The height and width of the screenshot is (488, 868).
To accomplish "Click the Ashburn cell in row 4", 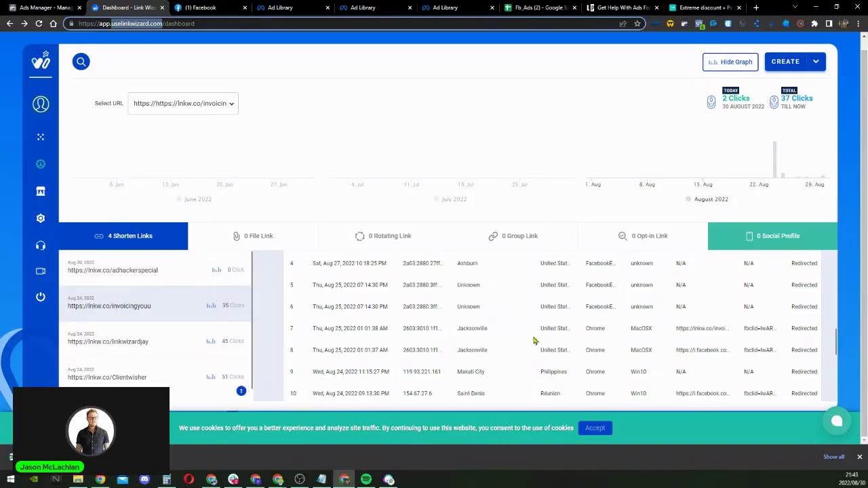I will click(x=467, y=263).
